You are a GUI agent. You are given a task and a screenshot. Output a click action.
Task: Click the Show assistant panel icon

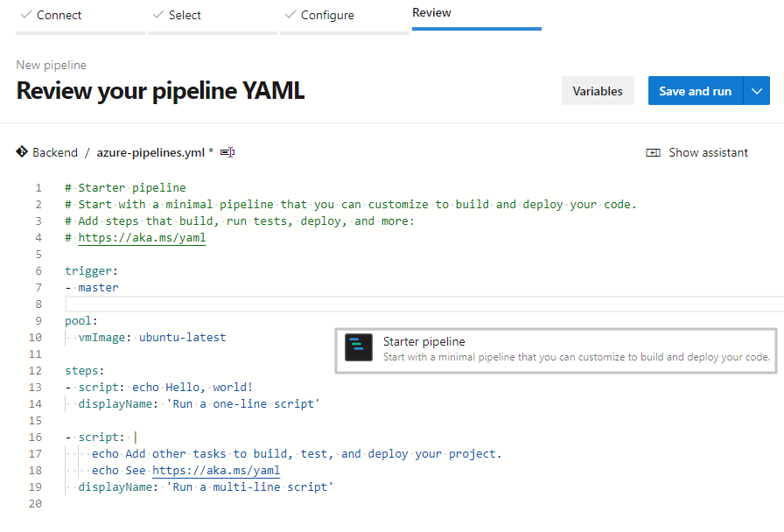[653, 152]
